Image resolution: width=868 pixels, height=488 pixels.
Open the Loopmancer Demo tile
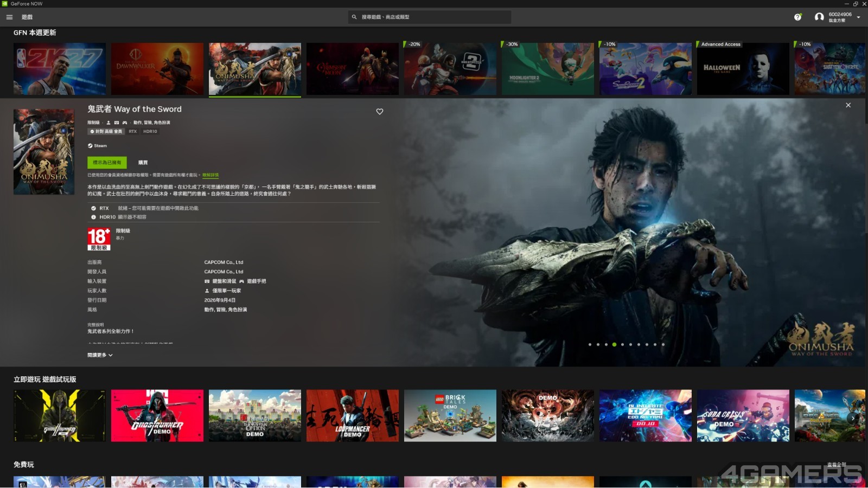pyautogui.click(x=353, y=415)
